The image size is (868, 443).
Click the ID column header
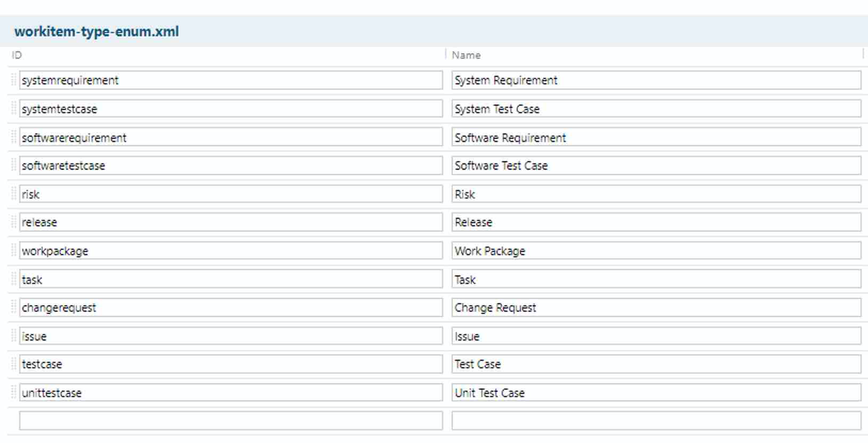(17, 56)
